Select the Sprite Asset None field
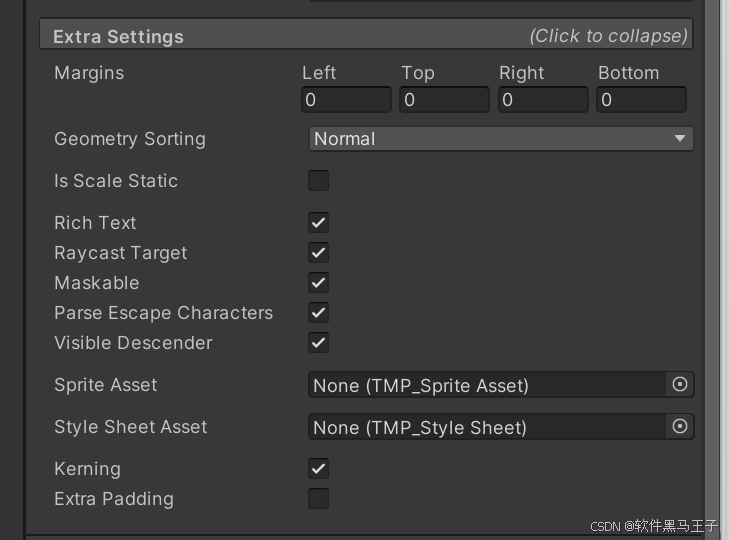Screen dimensions: 730x540 coord(487,385)
